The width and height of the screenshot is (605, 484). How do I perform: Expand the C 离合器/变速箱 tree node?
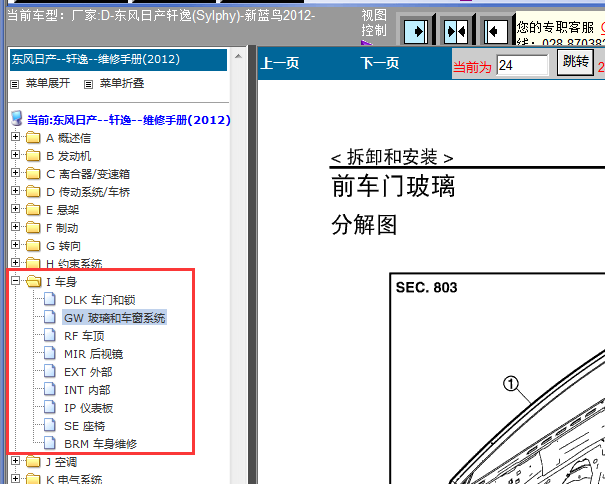(15, 173)
